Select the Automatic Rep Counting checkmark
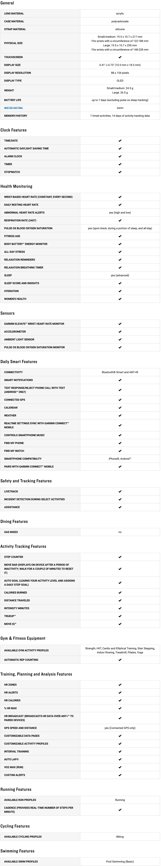The image size is (161, 868). tap(120, 660)
